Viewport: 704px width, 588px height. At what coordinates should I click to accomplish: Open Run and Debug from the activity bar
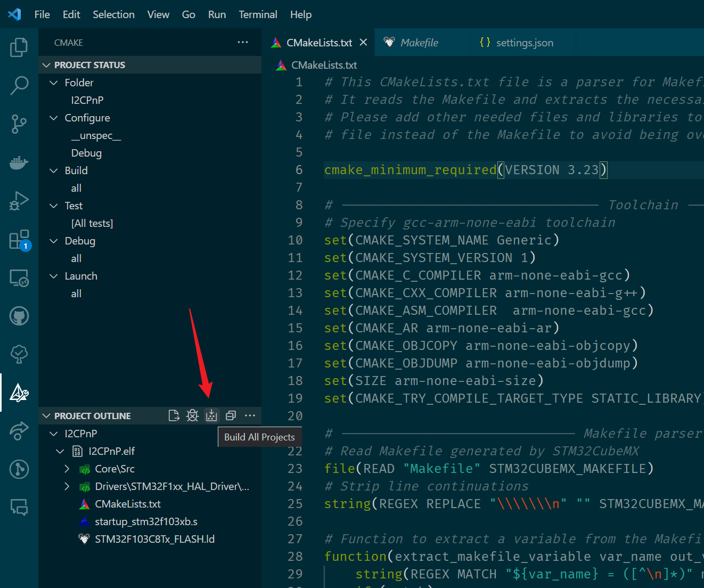19,201
